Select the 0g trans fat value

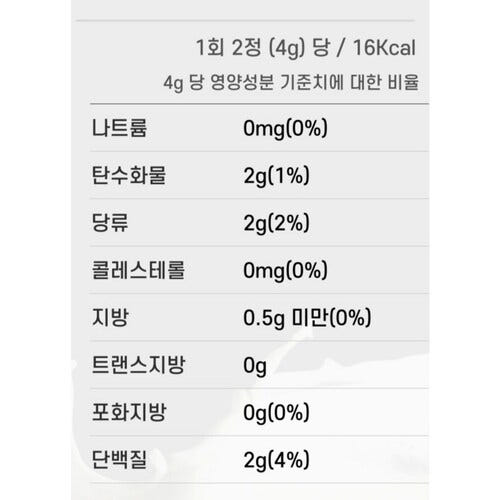pyautogui.click(x=255, y=366)
